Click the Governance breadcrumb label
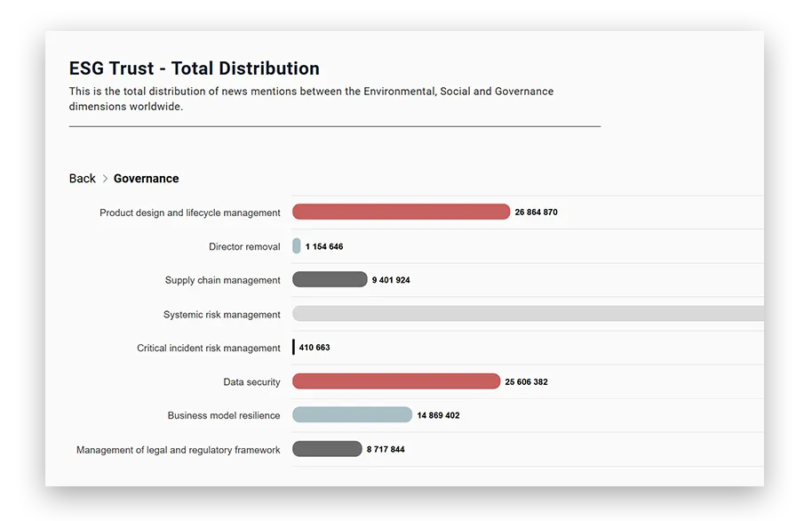Viewport: 812px width, 521px height. point(146,179)
